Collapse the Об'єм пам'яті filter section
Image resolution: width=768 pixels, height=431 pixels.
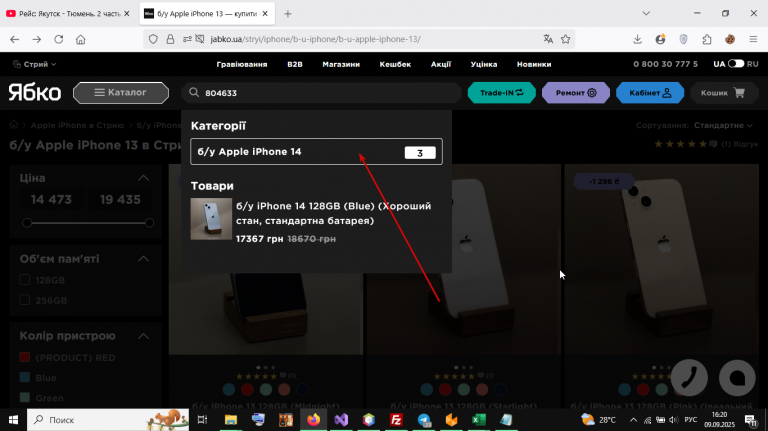coord(144,259)
